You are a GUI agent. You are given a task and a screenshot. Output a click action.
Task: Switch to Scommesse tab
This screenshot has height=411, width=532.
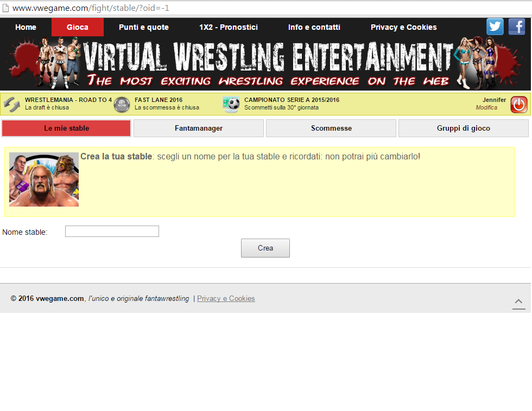(331, 128)
